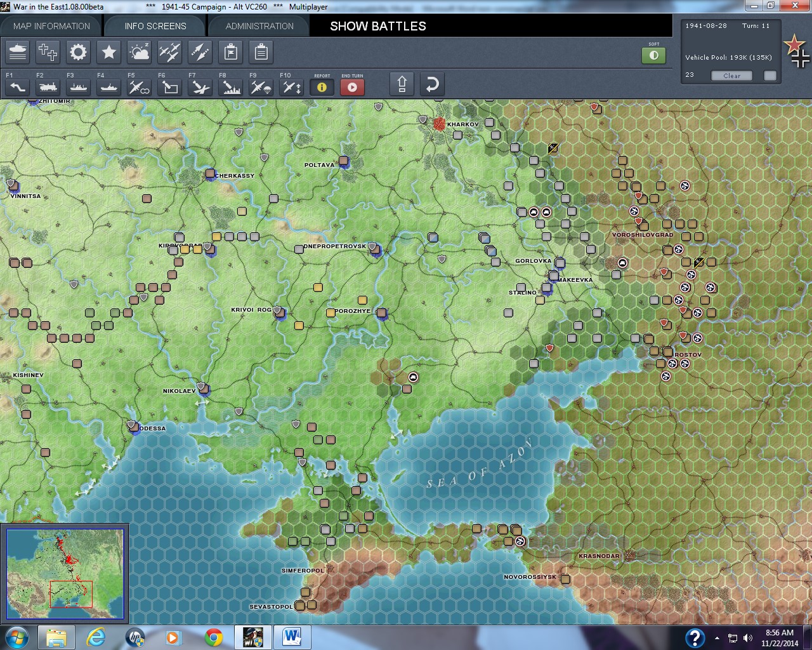This screenshot has width=812, height=650.
Task: Open the MAP INFORMATION tab
Action: point(51,26)
